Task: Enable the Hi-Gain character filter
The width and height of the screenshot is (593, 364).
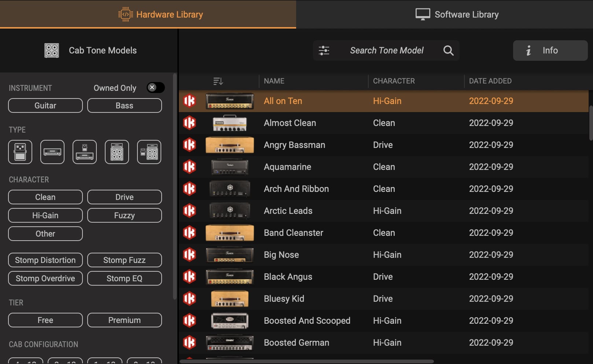Action: pos(45,215)
